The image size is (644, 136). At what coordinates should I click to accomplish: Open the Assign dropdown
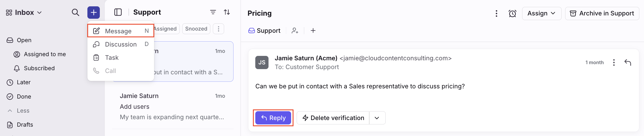pos(541,13)
